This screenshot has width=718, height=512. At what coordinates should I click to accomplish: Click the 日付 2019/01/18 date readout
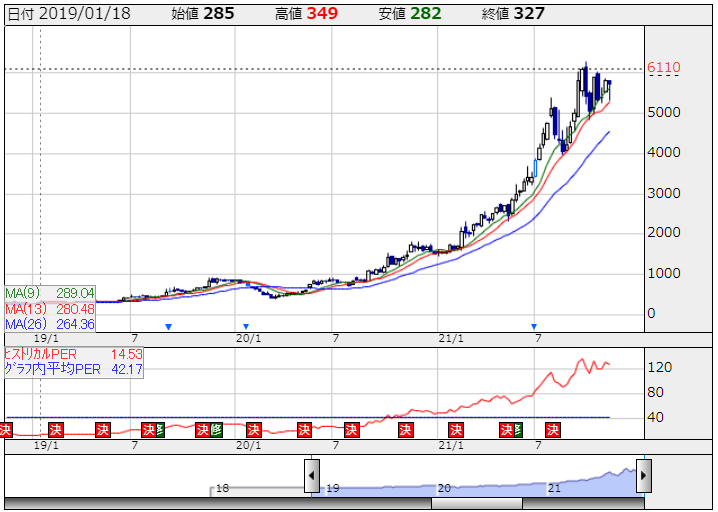[x=69, y=14]
